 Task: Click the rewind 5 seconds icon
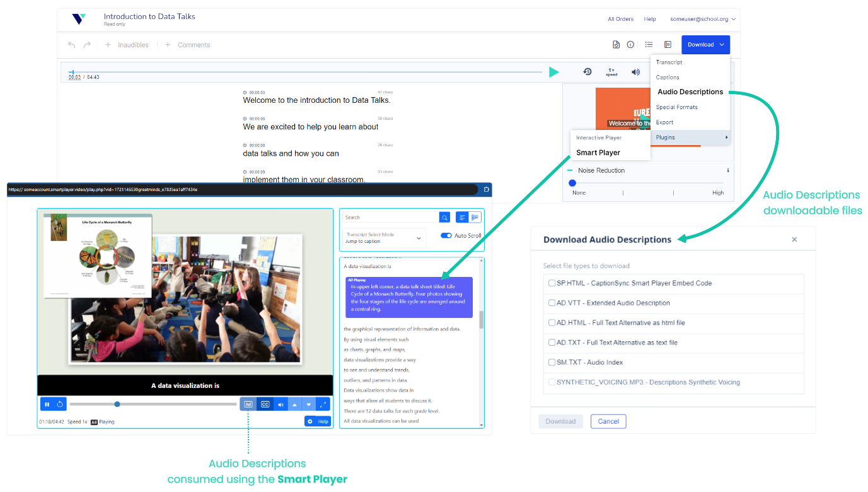[587, 72]
